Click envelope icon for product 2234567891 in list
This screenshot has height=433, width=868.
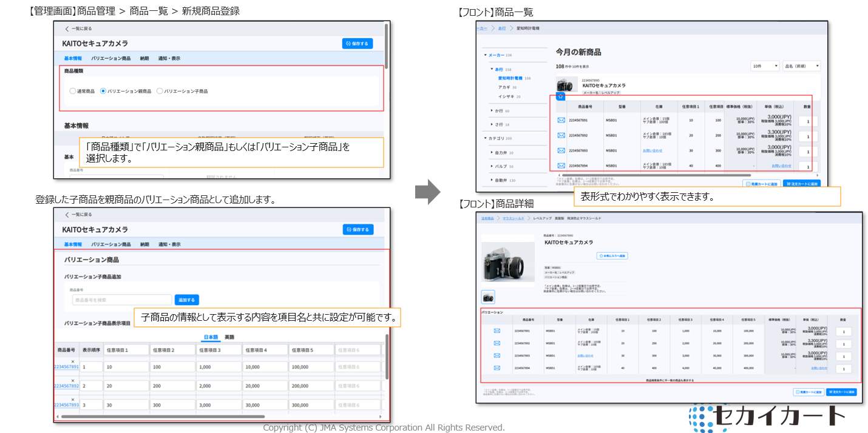tap(561, 120)
